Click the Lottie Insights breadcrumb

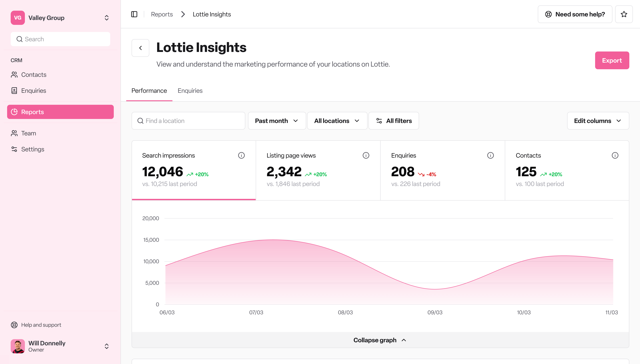212,14
